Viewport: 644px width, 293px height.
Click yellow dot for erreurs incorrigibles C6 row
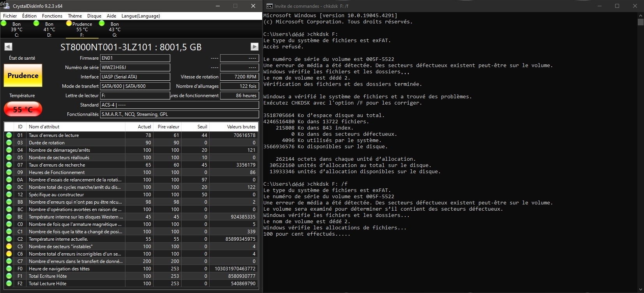(9, 254)
